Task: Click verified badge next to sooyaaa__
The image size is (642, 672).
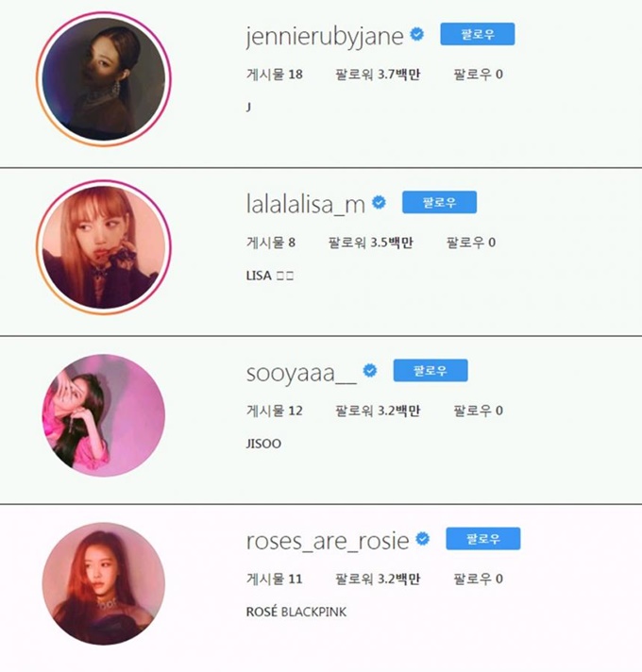Action: click(370, 370)
